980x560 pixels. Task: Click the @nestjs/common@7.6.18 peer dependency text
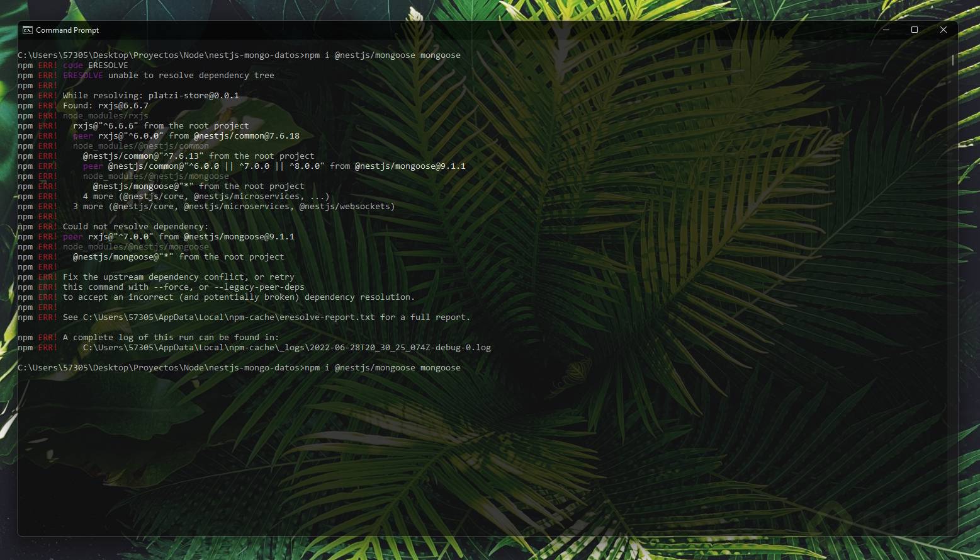pos(246,135)
